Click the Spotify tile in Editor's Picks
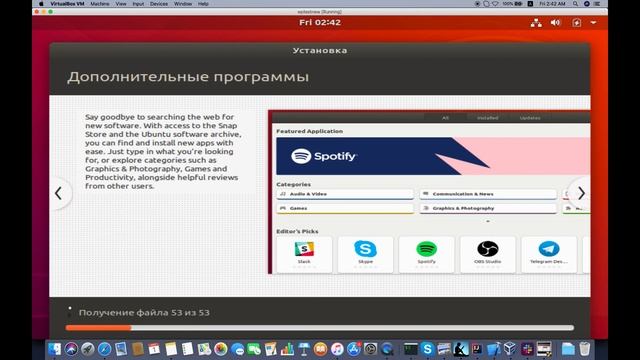The width and height of the screenshot is (640, 360). (x=427, y=255)
